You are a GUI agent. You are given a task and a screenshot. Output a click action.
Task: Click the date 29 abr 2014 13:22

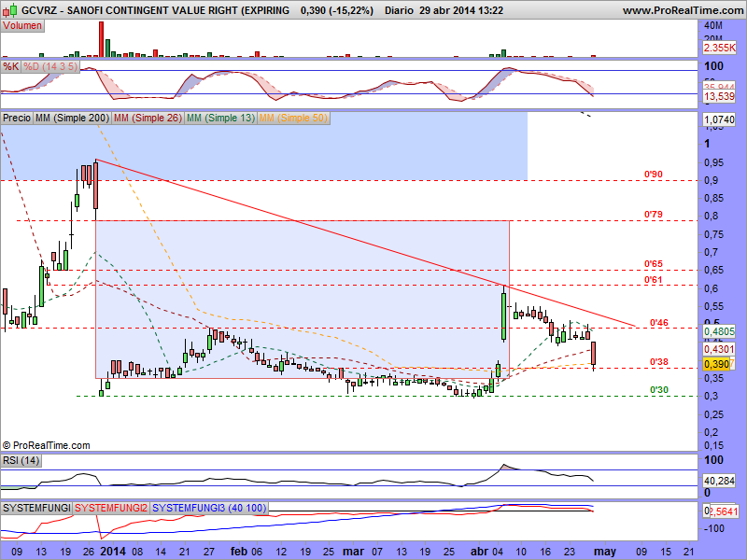pos(461,10)
